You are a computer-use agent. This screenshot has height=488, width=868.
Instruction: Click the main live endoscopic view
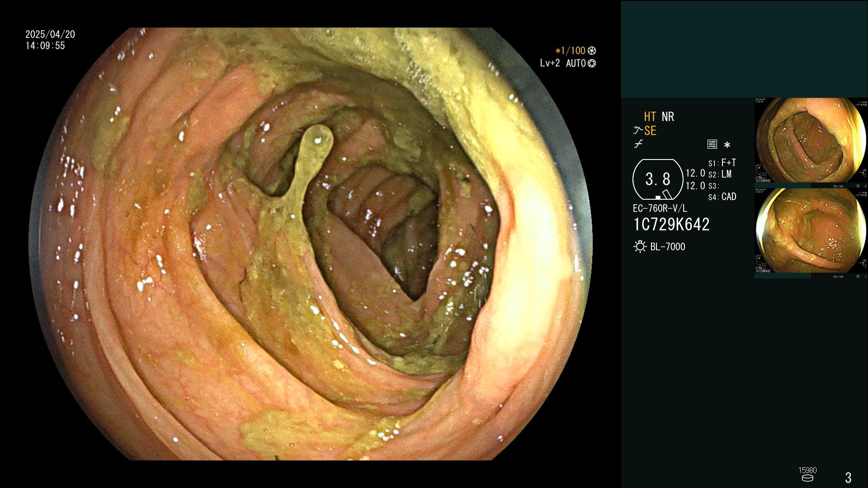[x=310, y=244]
